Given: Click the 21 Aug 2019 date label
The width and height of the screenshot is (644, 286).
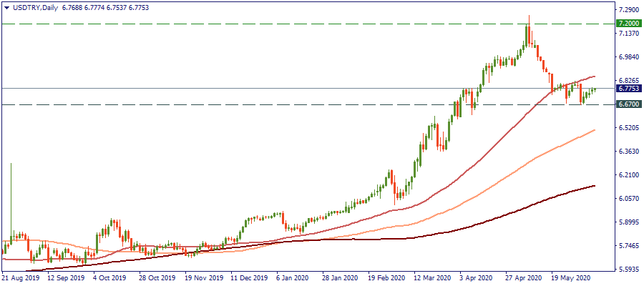Looking at the screenshot, I should click(19, 278).
